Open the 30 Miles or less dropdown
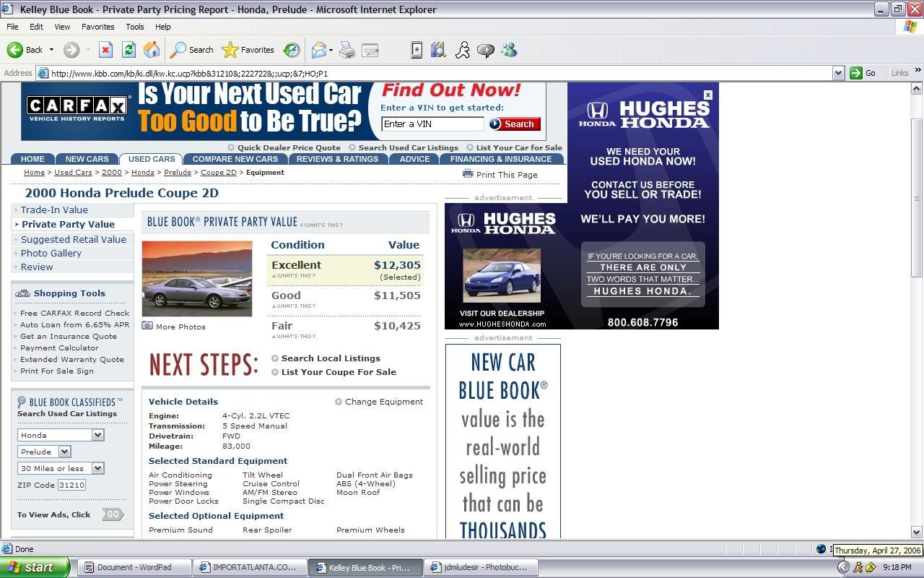The height and width of the screenshot is (578, 924). (x=97, y=468)
